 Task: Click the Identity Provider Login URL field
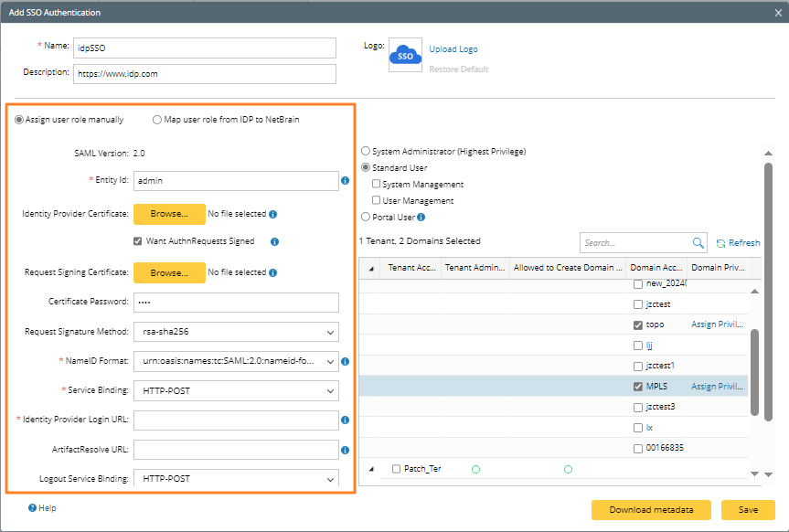point(236,420)
